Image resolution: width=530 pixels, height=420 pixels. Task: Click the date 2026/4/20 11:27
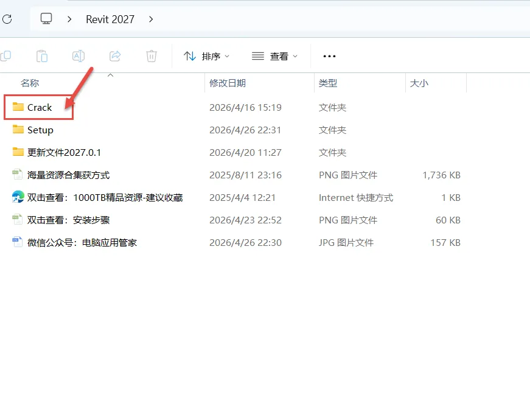pyautogui.click(x=245, y=153)
